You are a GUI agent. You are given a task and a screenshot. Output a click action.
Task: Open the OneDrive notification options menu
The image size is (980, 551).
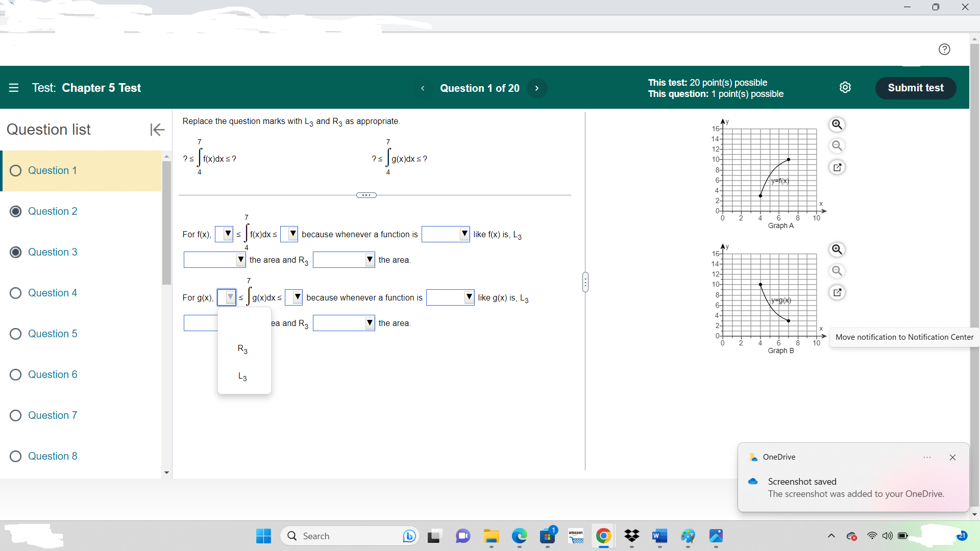pos(927,457)
